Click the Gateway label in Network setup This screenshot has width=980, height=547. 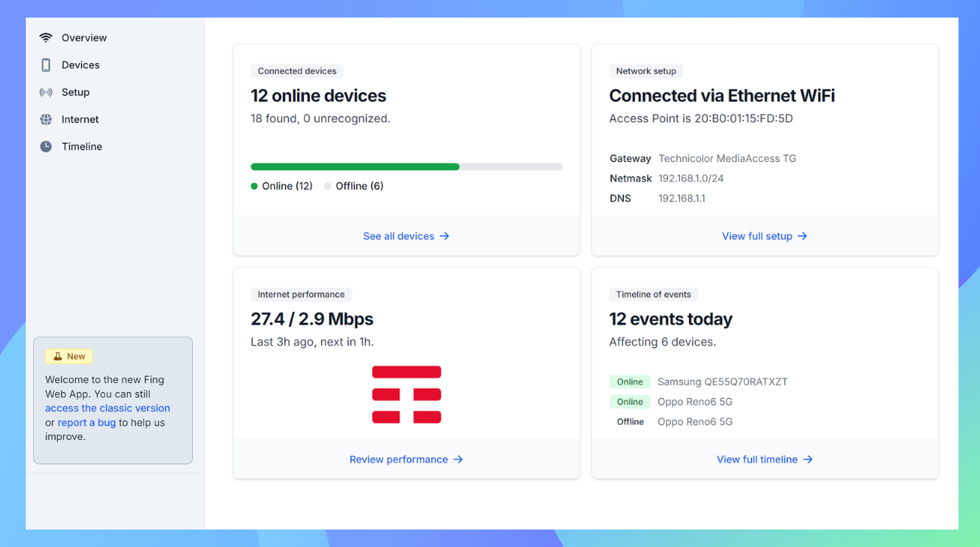[x=631, y=159]
